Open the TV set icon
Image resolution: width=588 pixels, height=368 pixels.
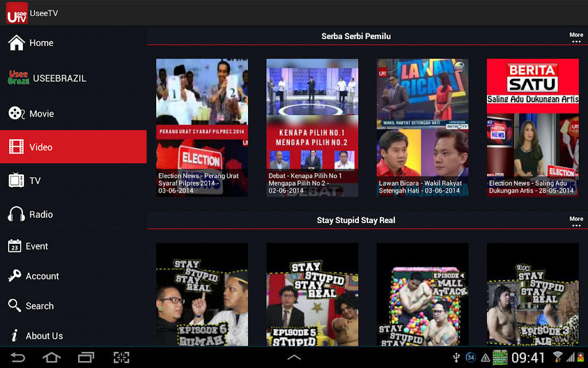pyautogui.click(x=16, y=180)
